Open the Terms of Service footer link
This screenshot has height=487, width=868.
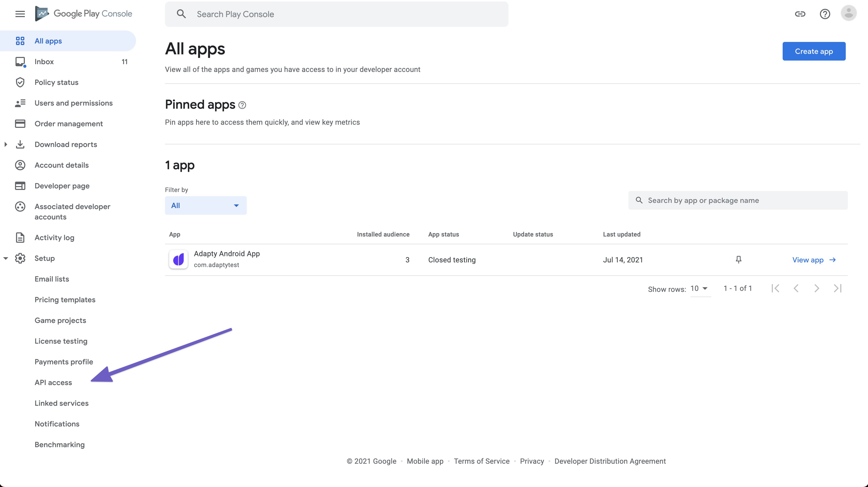[x=481, y=461]
